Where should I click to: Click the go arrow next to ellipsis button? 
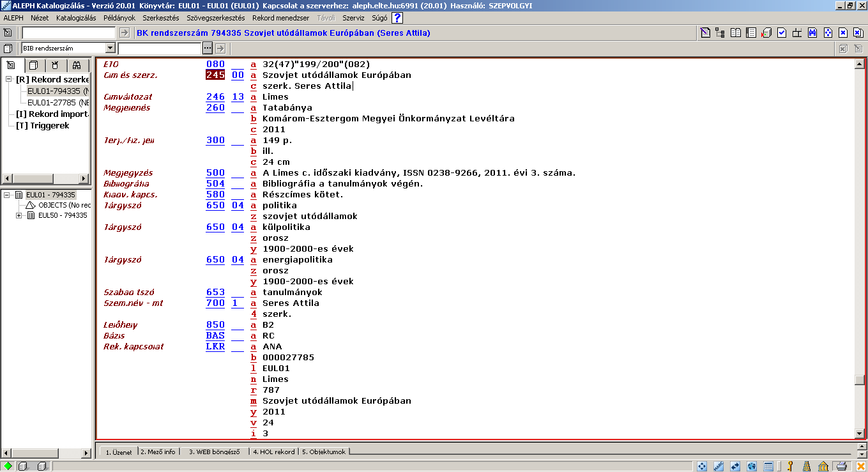pos(220,48)
